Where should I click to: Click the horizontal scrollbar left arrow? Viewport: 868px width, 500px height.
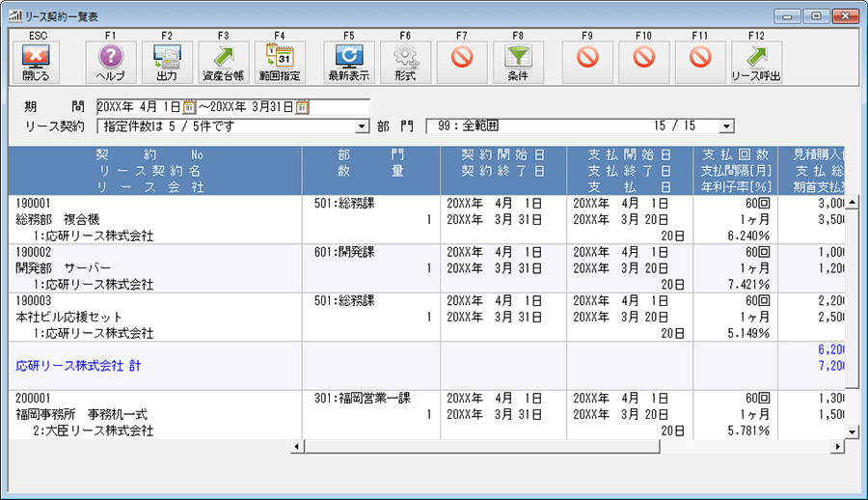pos(297,446)
